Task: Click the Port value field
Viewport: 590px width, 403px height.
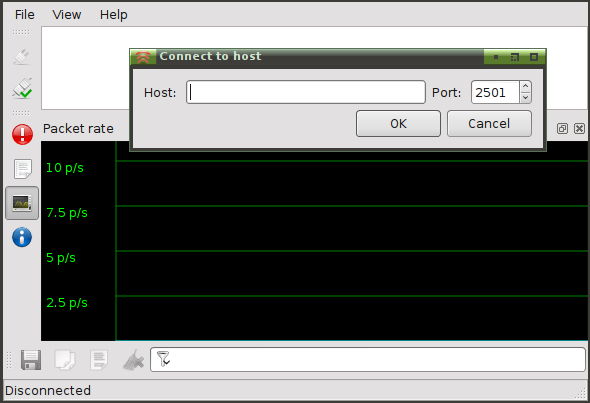Action: pos(495,92)
